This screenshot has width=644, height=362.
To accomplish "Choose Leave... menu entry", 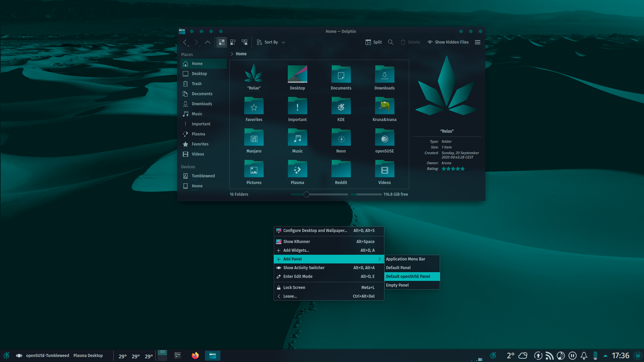I will tap(329, 296).
